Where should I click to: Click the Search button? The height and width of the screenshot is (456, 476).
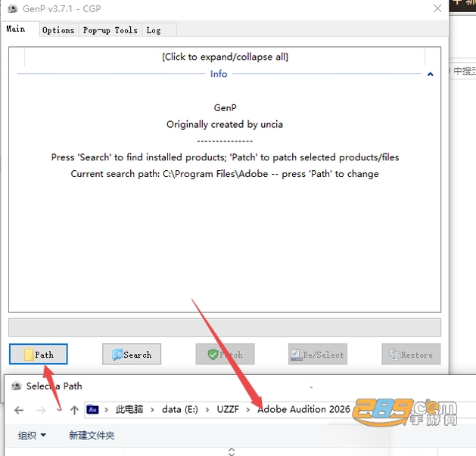(132, 354)
